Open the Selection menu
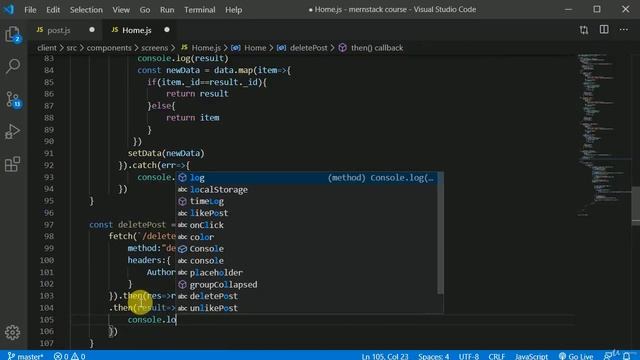 point(86,9)
